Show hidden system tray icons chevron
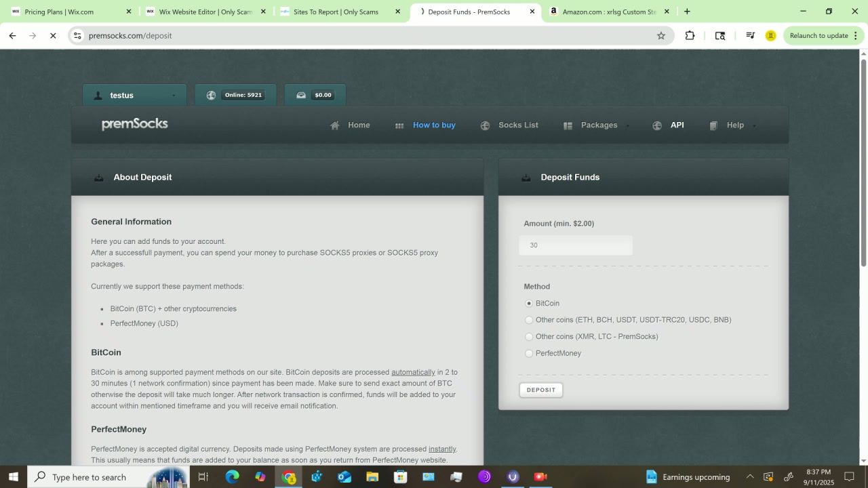This screenshot has height=488, width=868. coord(750,476)
